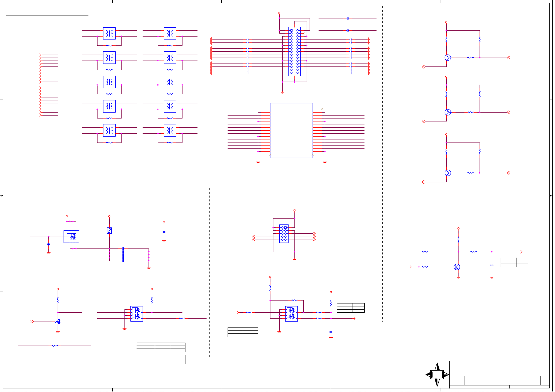Image resolution: width=555 pixels, height=392 pixels.
Task: Select the four-capacitor bank beside the fuse
Action: (123, 255)
